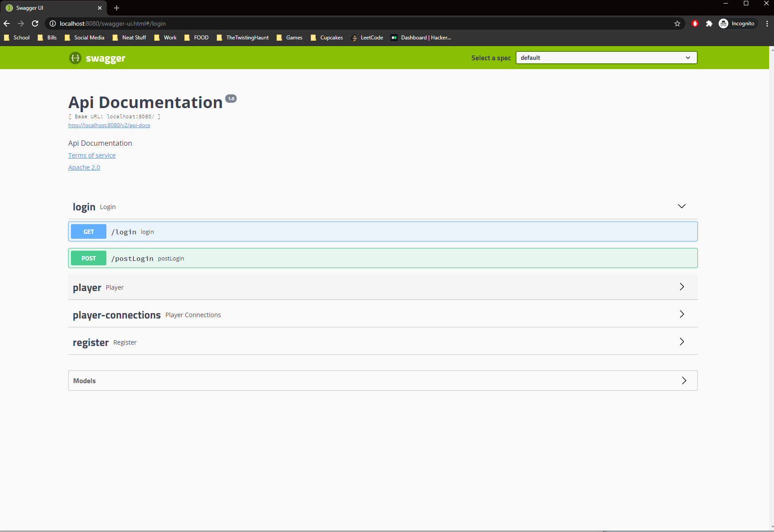Click the register tag heading
The width and height of the screenshot is (774, 532).
tap(90, 342)
